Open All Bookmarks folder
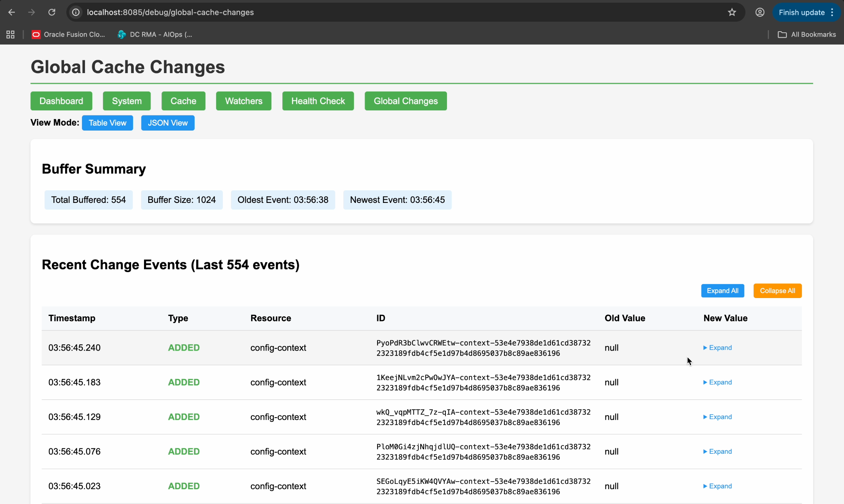This screenshot has height=504, width=844. click(x=807, y=35)
